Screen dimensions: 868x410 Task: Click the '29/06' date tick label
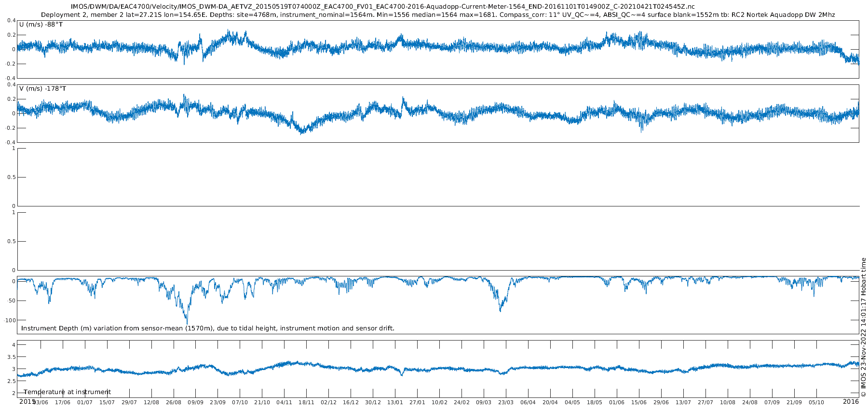pyautogui.click(x=662, y=402)
